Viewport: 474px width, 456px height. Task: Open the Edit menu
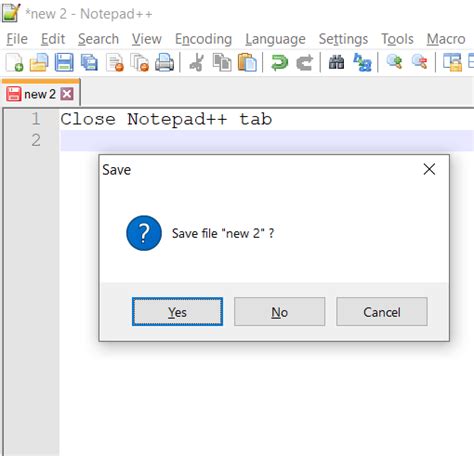(x=53, y=39)
